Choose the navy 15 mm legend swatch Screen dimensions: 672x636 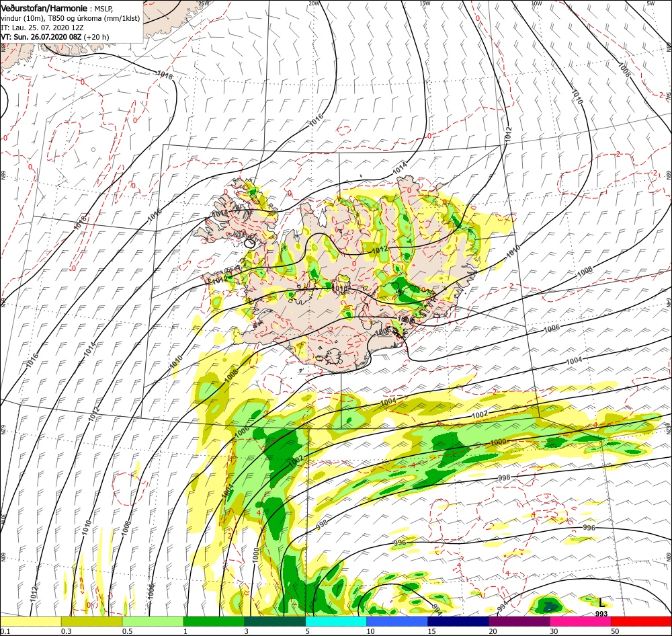458,621
